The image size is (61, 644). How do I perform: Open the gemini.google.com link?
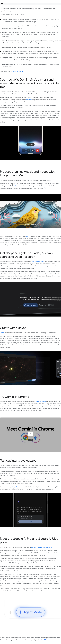point(18,72)
